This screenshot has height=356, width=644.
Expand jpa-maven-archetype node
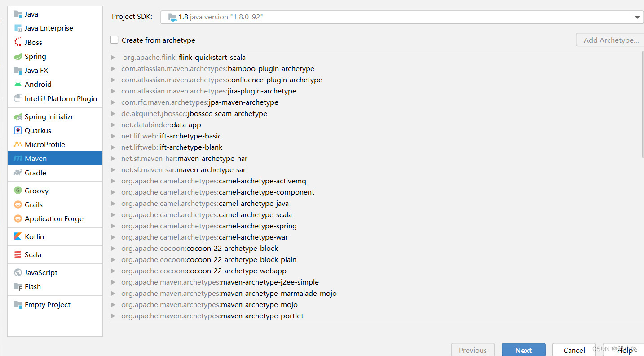tap(113, 102)
